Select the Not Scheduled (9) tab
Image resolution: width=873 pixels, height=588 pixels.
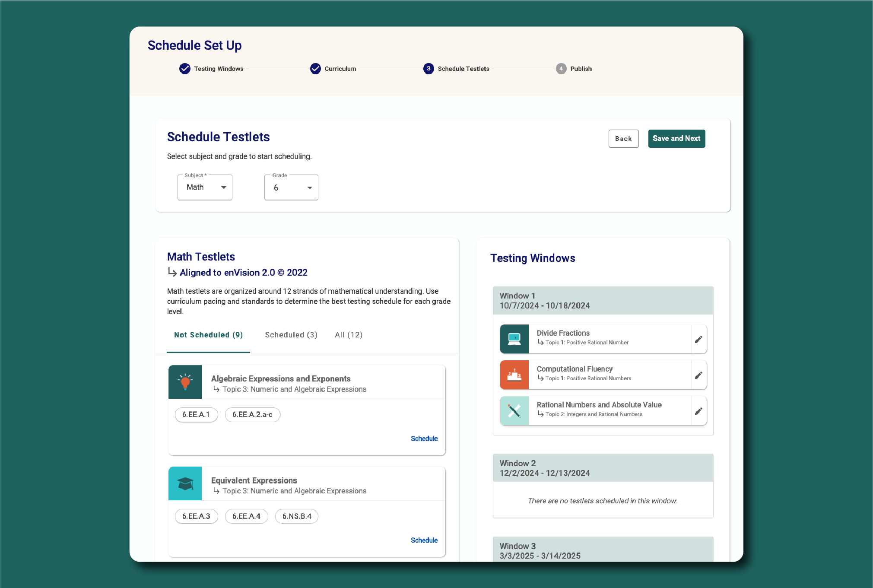(208, 335)
